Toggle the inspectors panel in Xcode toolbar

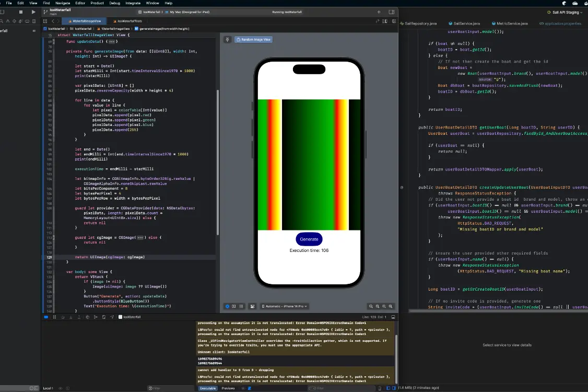(x=392, y=12)
